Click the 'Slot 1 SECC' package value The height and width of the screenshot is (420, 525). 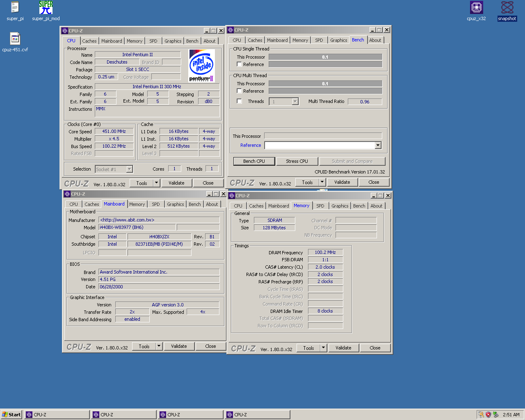(137, 69)
